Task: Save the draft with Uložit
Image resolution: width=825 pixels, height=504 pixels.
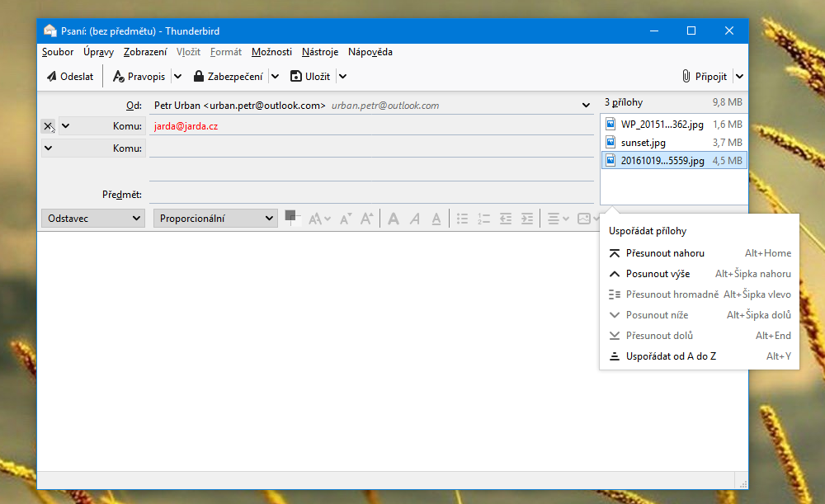Action: tap(310, 77)
